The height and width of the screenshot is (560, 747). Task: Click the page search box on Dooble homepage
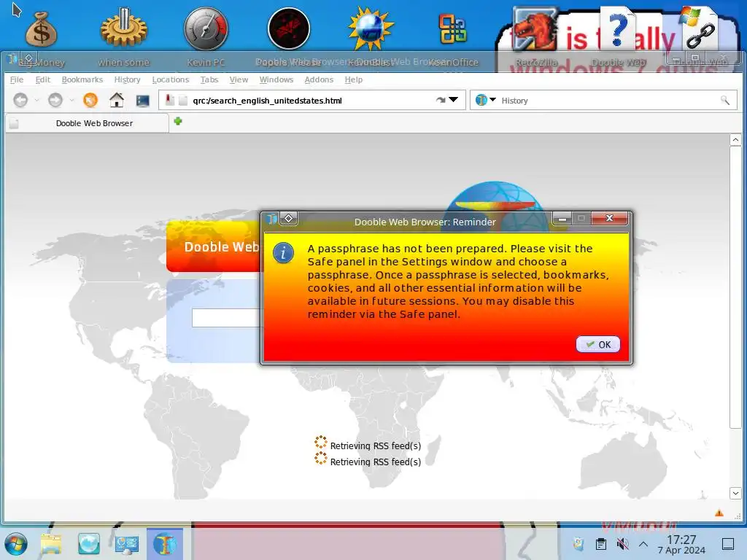coord(228,318)
